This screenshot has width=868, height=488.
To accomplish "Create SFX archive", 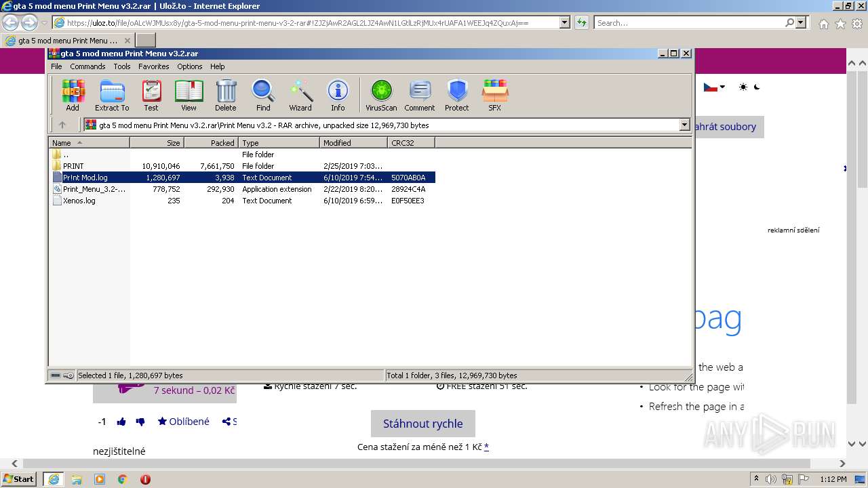I will pos(495,95).
